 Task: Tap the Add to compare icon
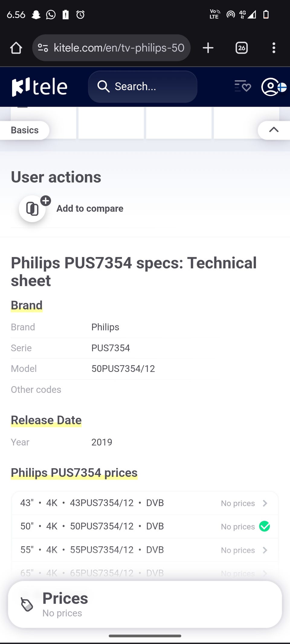(x=33, y=209)
